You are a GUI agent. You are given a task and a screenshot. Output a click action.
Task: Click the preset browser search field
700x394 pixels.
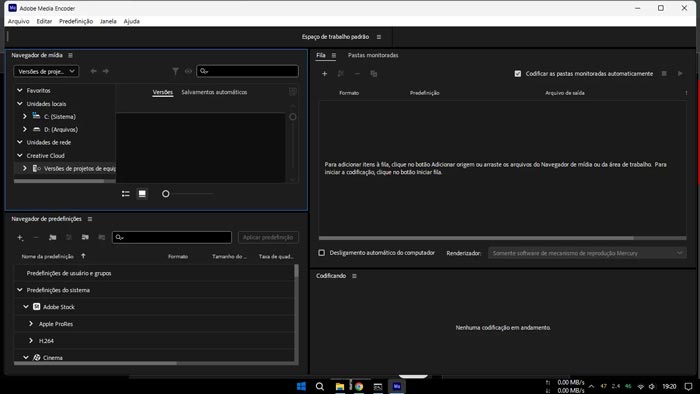click(172, 237)
